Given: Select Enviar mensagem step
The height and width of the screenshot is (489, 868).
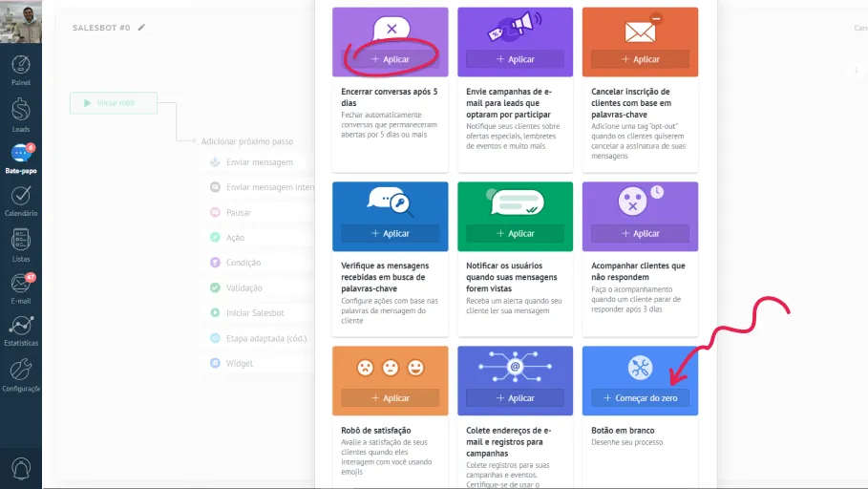Looking at the screenshot, I should (259, 162).
